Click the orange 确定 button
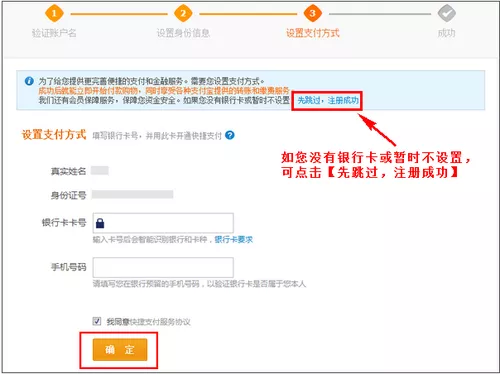 pyautogui.click(x=120, y=350)
